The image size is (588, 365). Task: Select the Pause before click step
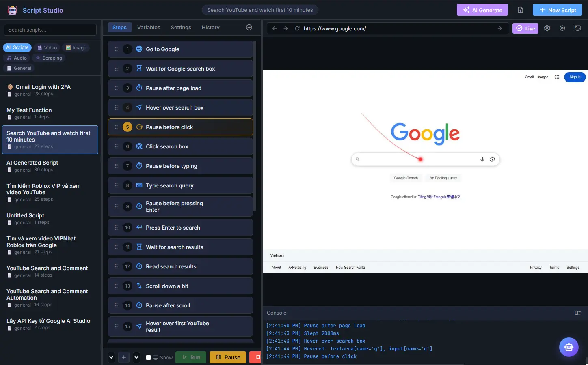180,127
